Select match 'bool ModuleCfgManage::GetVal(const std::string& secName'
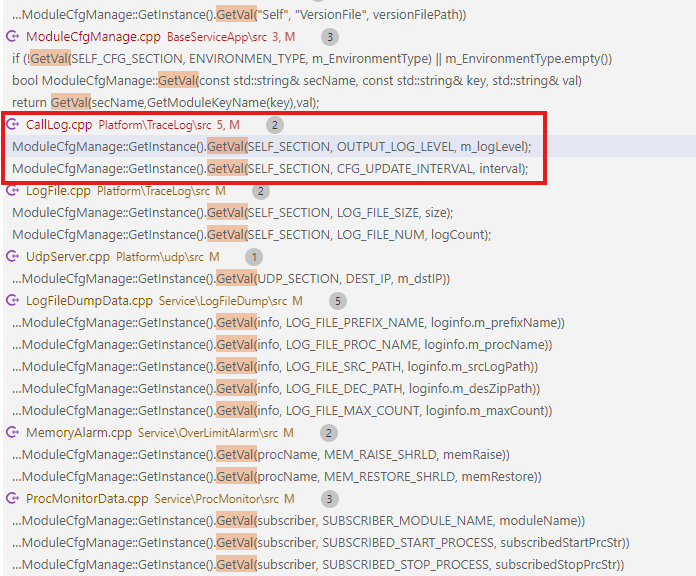 [297, 80]
